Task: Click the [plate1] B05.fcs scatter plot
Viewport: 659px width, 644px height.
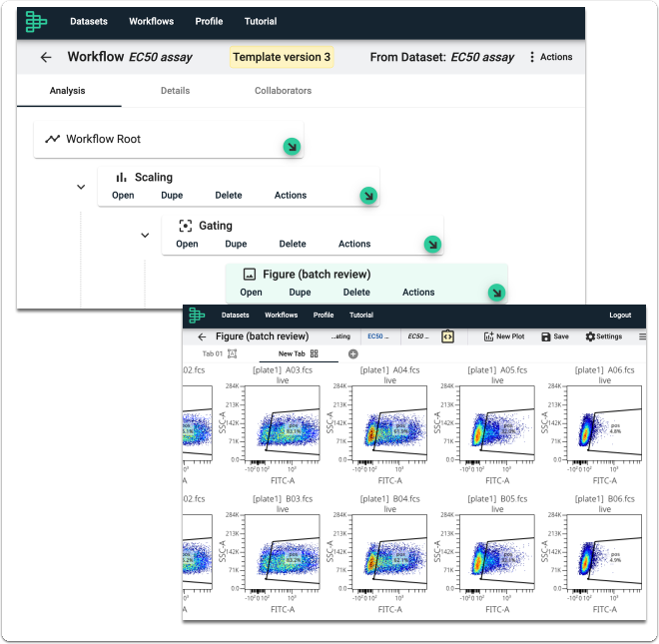Action: pos(497,552)
